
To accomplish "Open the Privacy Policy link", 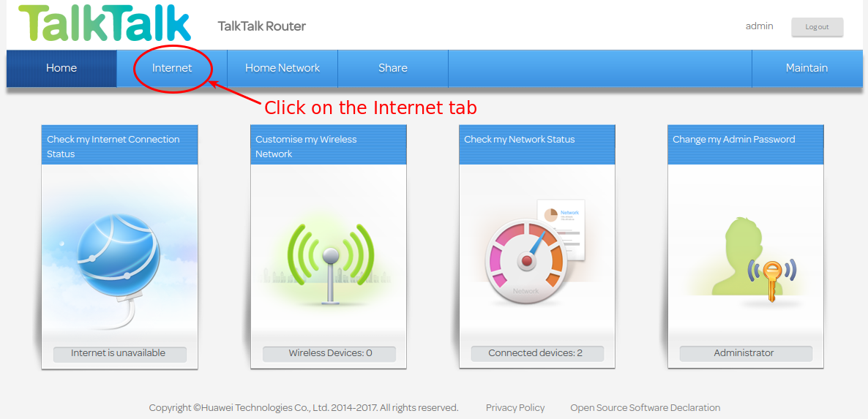I will point(515,408).
